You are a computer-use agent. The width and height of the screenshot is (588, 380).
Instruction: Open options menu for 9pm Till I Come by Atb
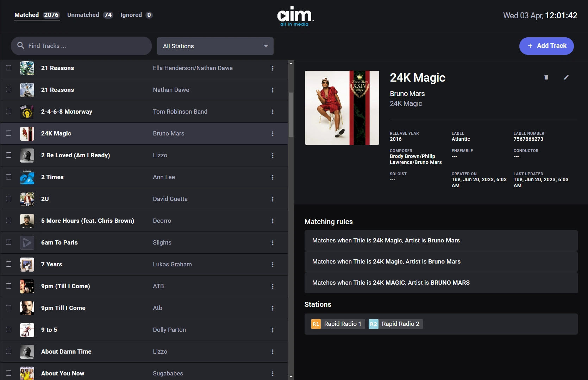[x=273, y=308]
